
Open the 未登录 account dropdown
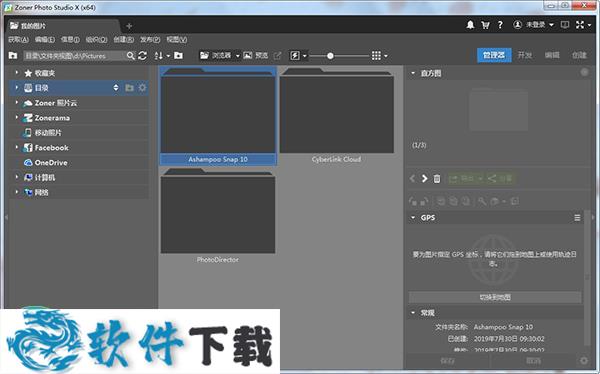point(540,25)
